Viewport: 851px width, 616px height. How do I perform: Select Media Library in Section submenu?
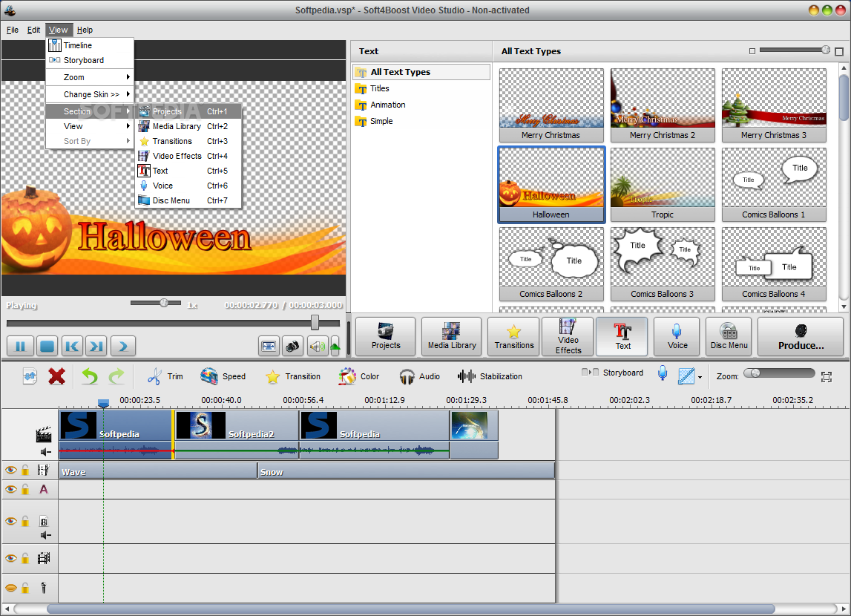coord(188,126)
